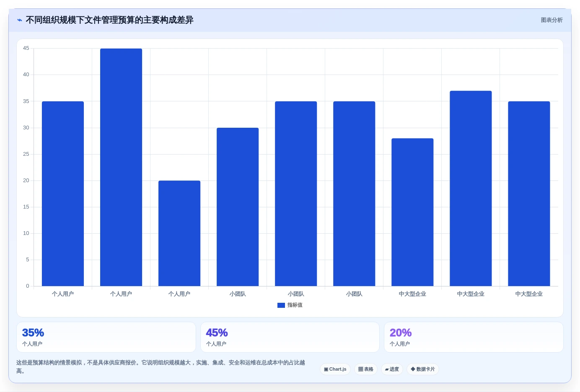The height and width of the screenshot is (392, 580).
Task: Click the tallest bar with value 45
Action: pyautogui.click(x=121, y=167)
